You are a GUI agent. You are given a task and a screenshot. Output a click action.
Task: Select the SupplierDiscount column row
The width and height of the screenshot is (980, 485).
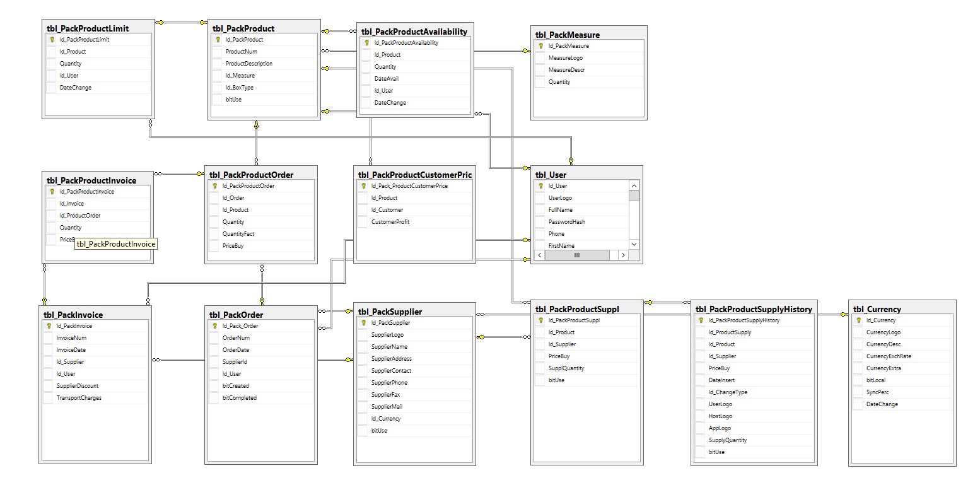[x=95, y=386]
